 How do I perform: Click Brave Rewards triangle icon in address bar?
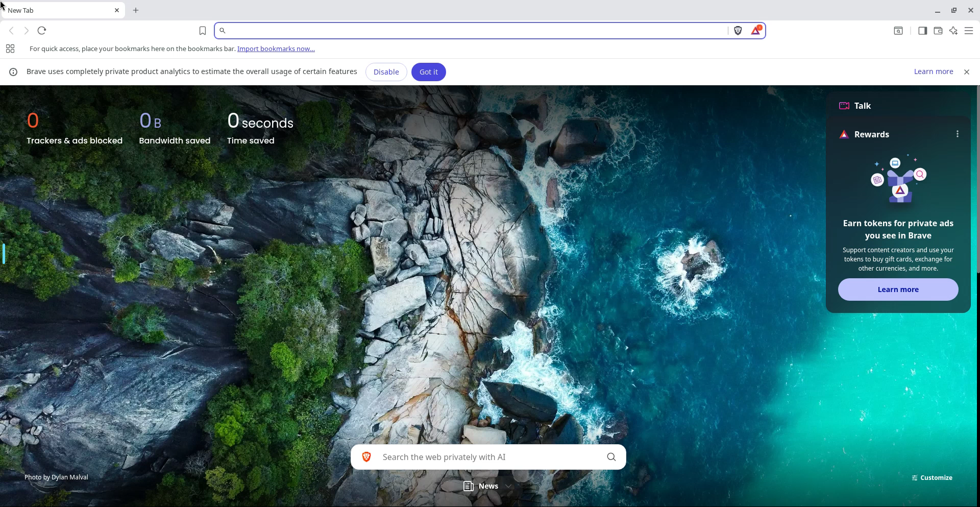756,31
